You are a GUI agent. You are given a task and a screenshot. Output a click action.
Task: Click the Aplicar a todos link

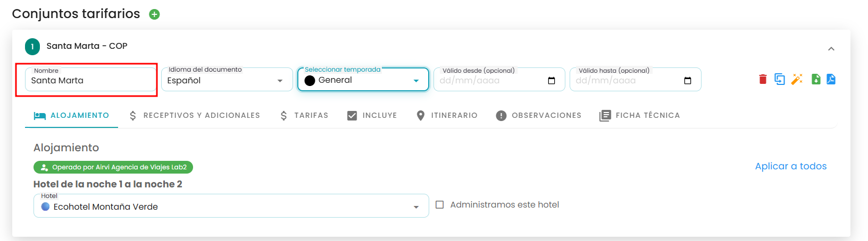click(791, 166)
